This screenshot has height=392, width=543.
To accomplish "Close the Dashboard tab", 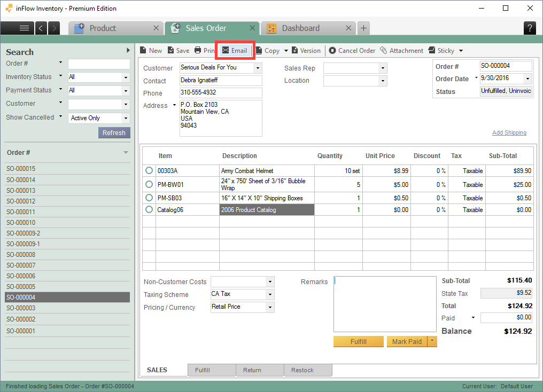I will pyautogui.click(x=348, y=28).
